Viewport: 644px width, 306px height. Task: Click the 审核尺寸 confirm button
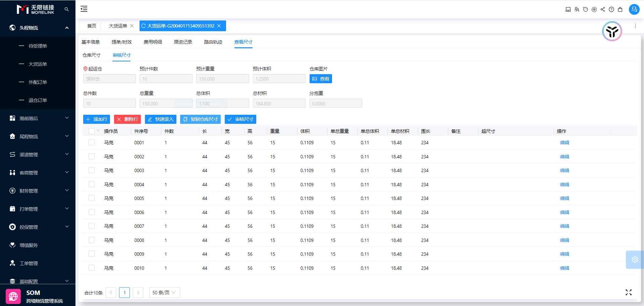click(240, 119)
